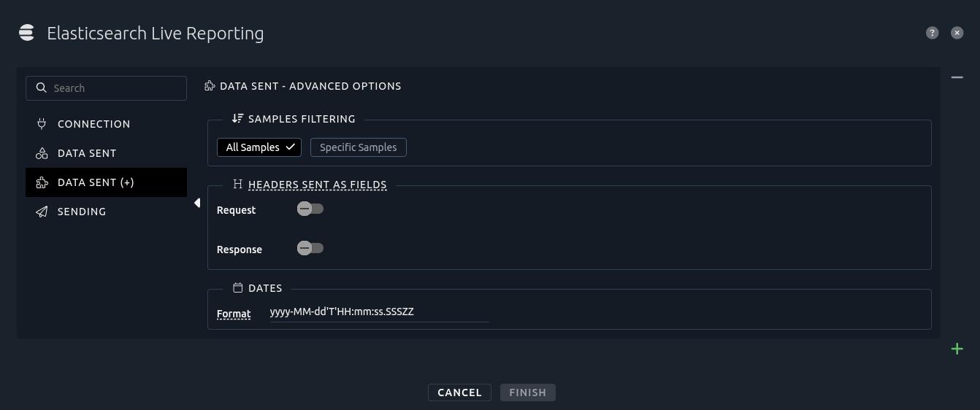This screenshot has height=410, width=980.
Task: Select the All Samples option
Action: (259, 147)
